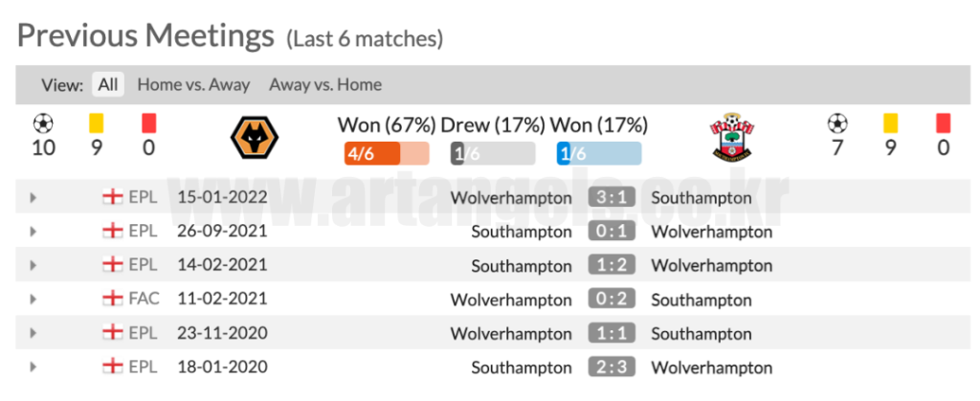The image size is (980, 401).
Task: Click the Southampton club crest logo
Action: (x=731, y=138)
